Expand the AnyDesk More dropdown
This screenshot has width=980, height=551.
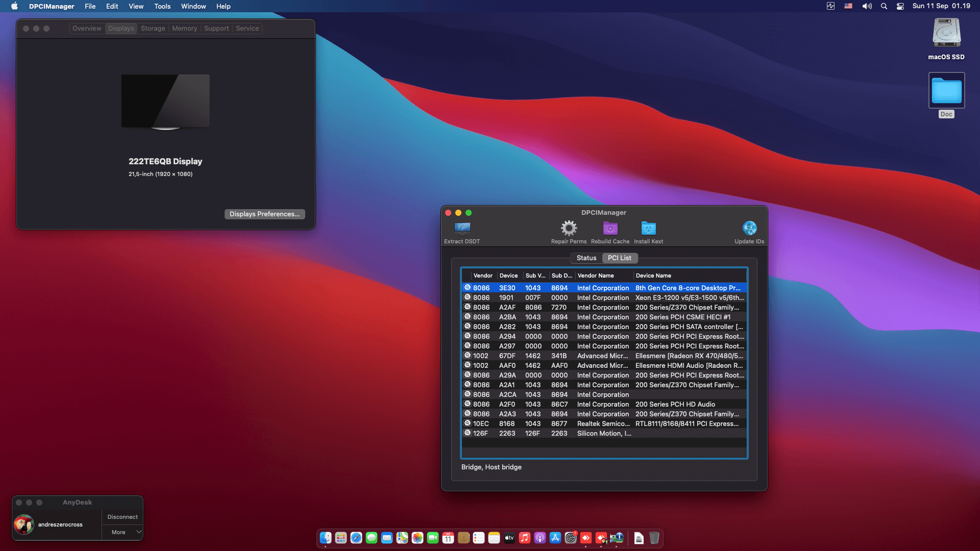pyautogui.click(x=122, y=532)
